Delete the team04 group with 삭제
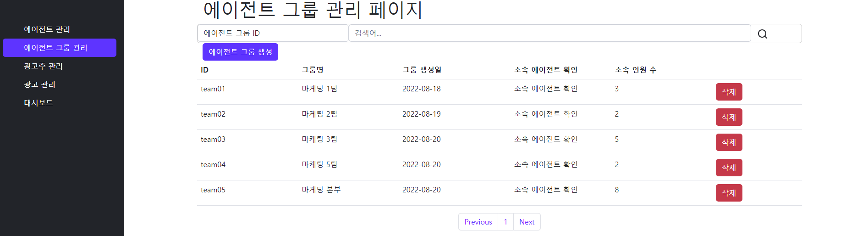868x236 pixels. pyautogui.click(x=729, y=168)
